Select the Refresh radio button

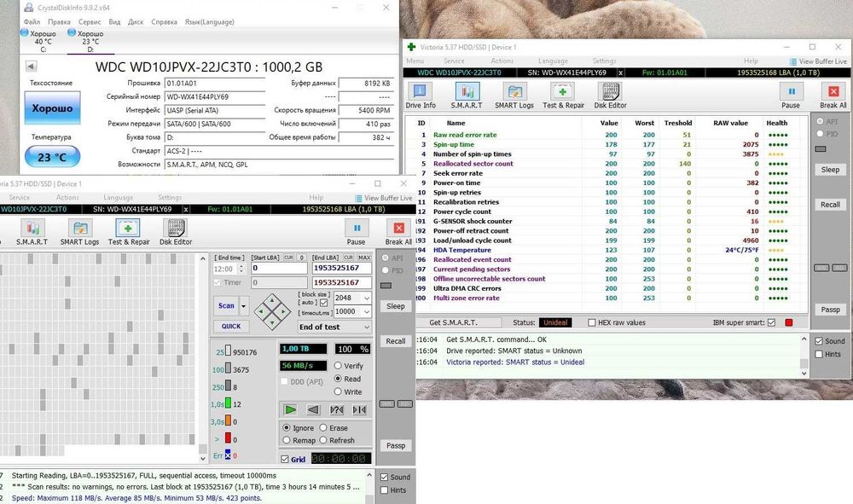323,440
